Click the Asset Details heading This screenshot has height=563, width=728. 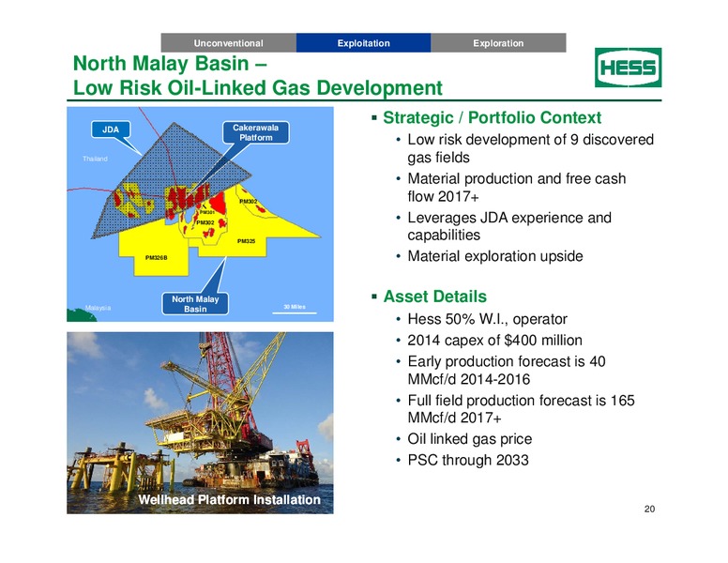point(434,297)
